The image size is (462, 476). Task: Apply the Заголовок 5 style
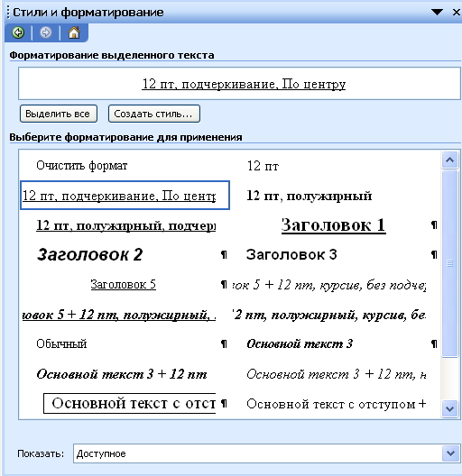(125, 285)
